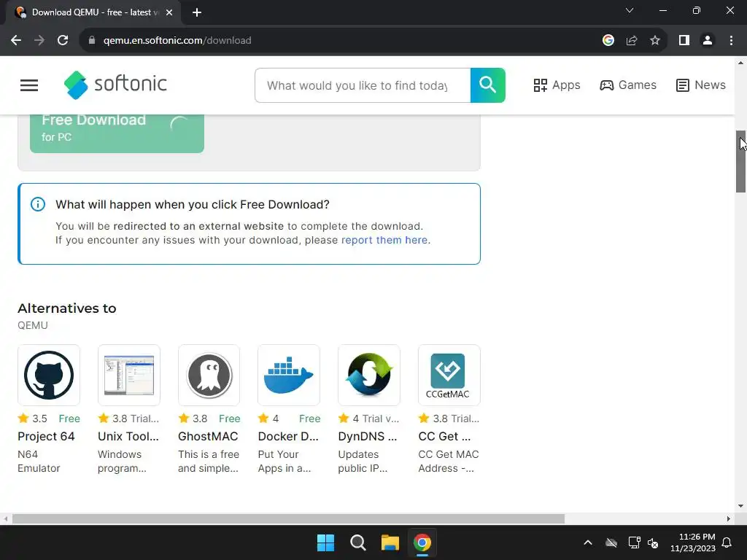Viewport: 747px width, 560px height.
Task: Click the browser forward arrow
Action: click(39, 41)
